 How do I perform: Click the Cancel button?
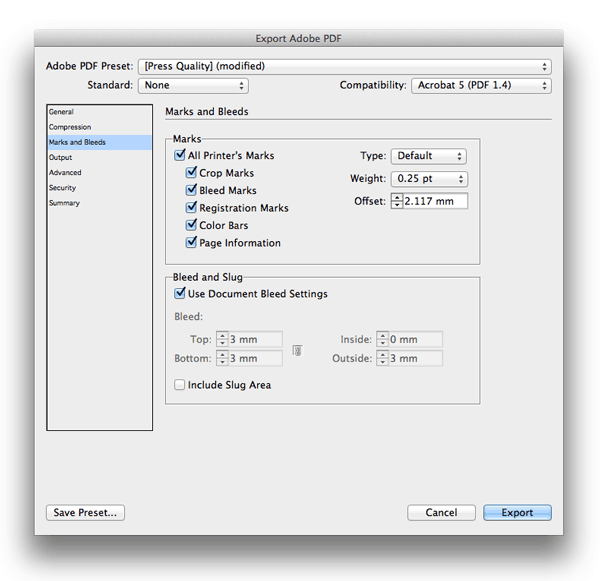441,512
